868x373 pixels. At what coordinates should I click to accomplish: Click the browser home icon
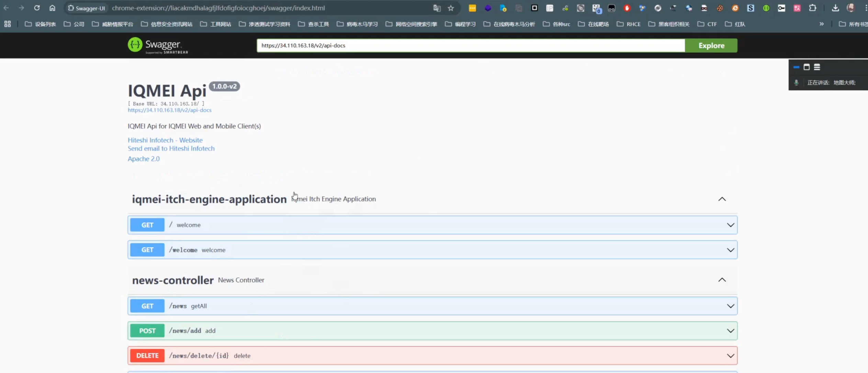[52, 8]
